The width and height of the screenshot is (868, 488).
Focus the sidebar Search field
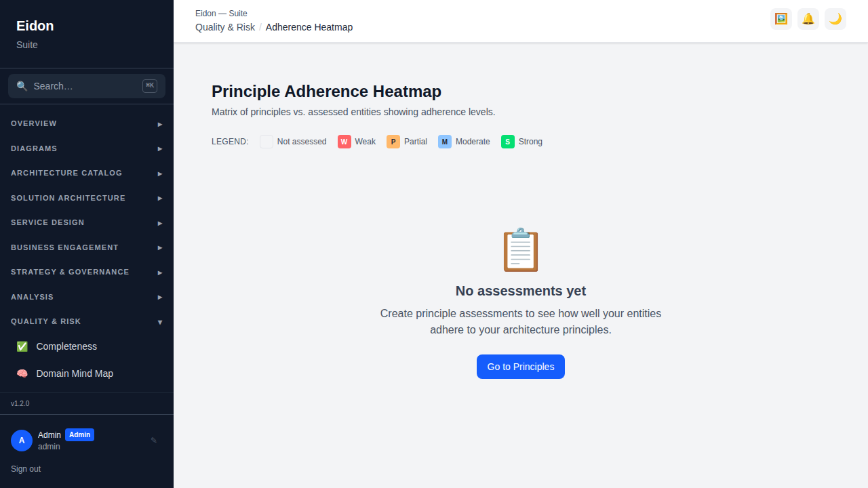click(87, 86)
